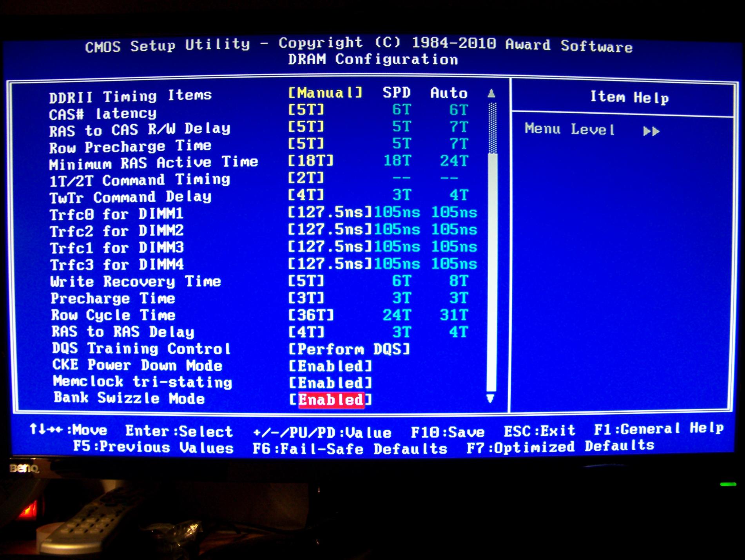Click F7:Optimized Defaults hint
This screenshot has width=745, height=560.
[x=560, y=446]
